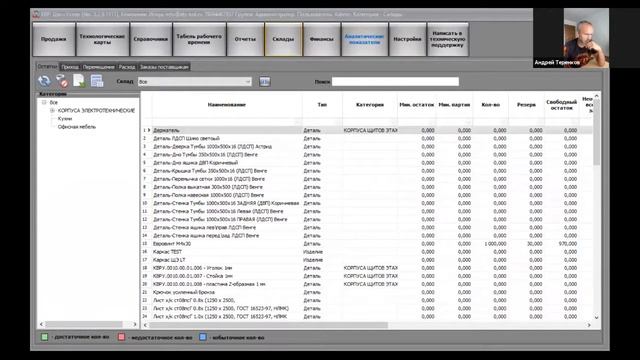Open the Отчеты section
Screen dimensions: 640x360
click(x=245, y=39)
